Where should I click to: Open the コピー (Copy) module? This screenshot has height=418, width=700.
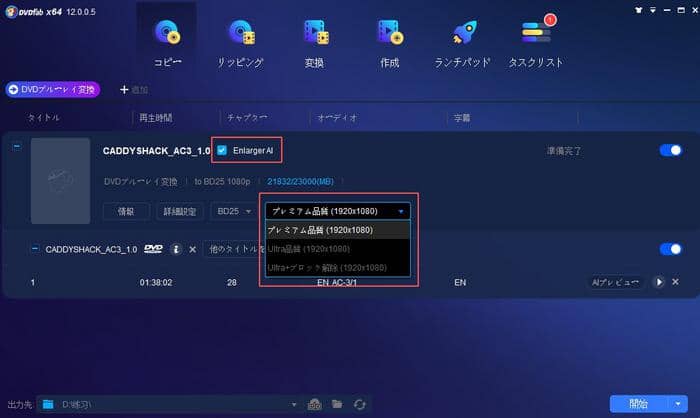click(x=166, y=41)
